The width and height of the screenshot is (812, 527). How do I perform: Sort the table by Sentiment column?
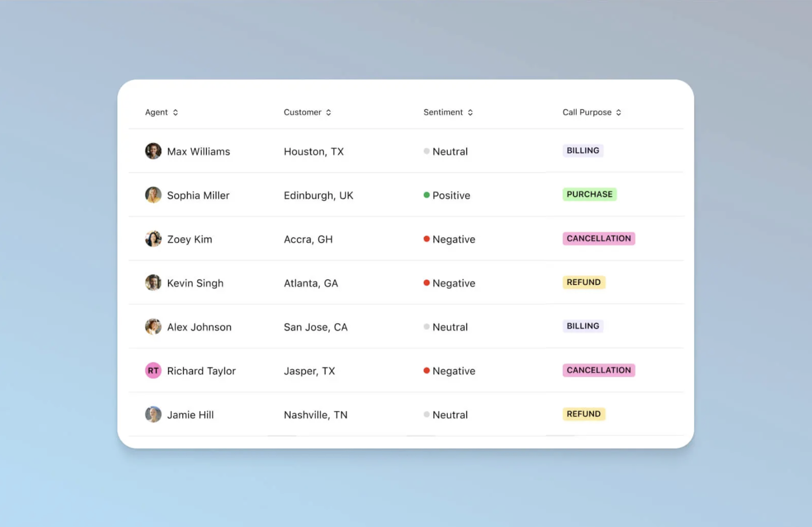pos(470,112)
